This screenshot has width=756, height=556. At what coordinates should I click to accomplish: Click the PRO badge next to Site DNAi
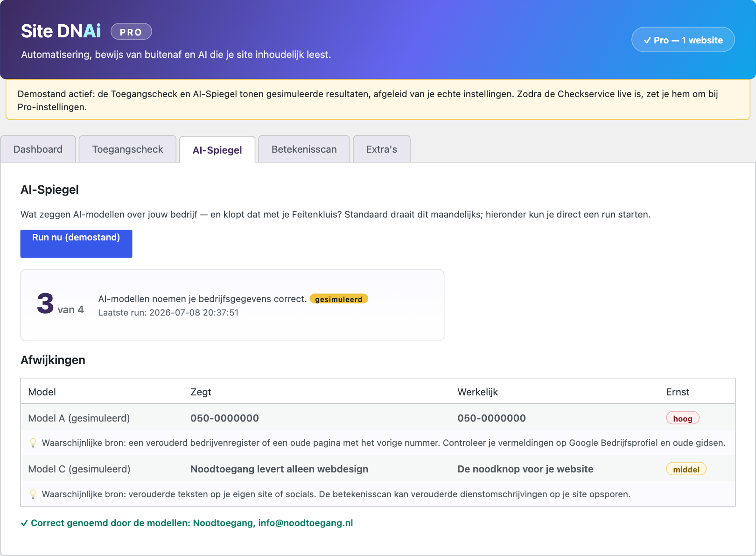pos(131,32)
